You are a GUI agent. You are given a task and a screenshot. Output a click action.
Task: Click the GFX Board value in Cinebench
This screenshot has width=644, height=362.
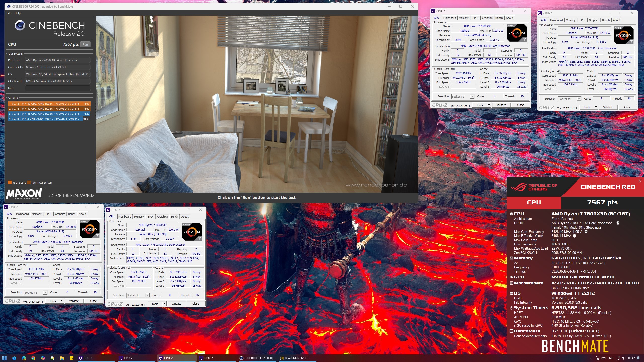(x=58, y=81)
